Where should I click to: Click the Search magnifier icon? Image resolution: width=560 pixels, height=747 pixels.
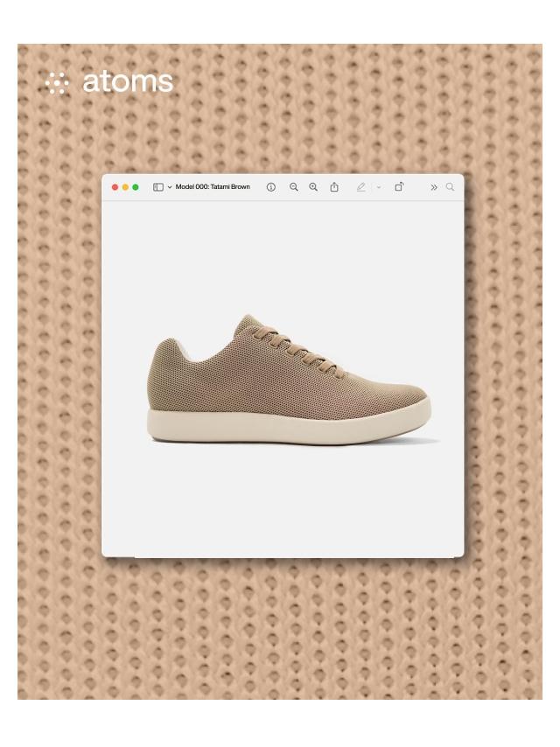click(x=451, y=187)
